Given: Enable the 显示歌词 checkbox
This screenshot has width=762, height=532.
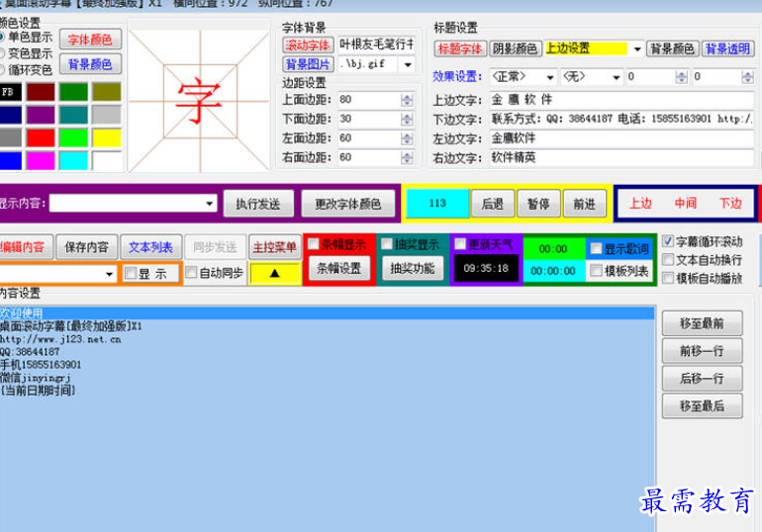Looking at the screenshot, I should pyautogui.click(x=596, y=249).
